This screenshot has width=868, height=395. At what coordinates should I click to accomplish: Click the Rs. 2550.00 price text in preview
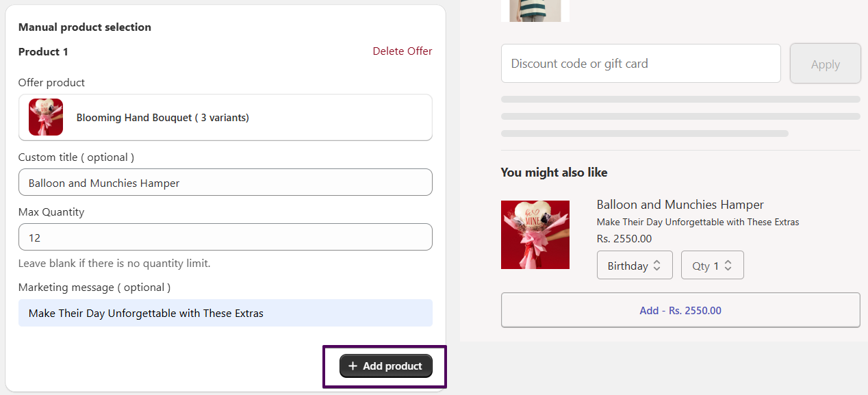(624, 239)
